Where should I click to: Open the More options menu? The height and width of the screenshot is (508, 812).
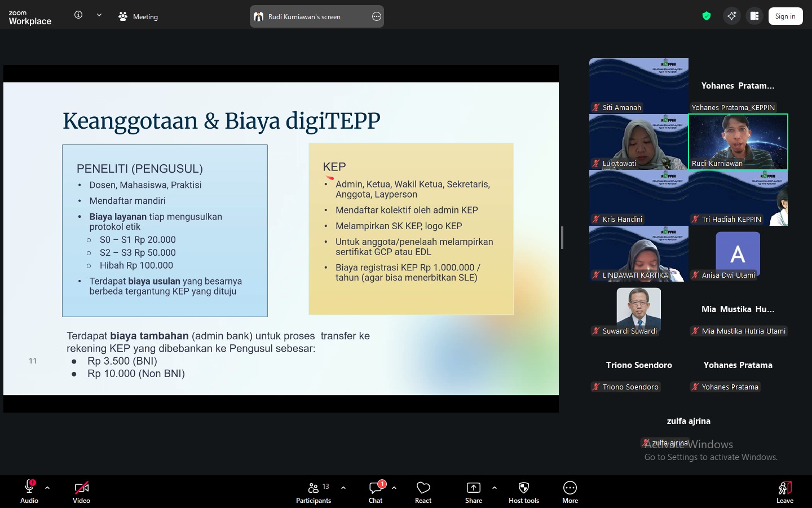(x=570, y=491)
